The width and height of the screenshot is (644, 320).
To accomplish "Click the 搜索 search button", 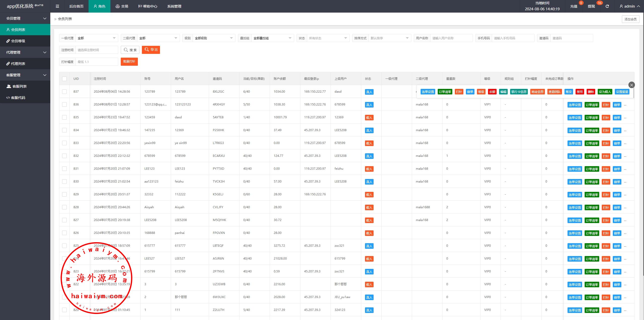I will tap(130, 50).
